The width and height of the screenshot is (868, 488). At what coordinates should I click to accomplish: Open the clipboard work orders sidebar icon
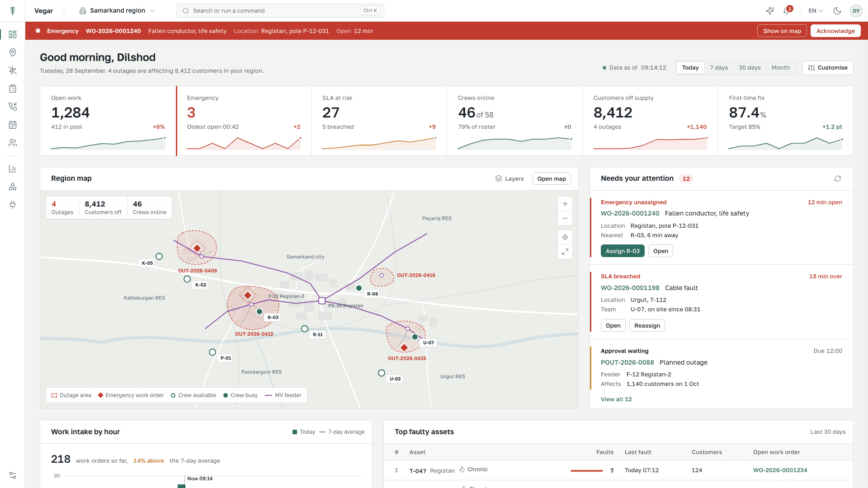click(x=13, y=89)
